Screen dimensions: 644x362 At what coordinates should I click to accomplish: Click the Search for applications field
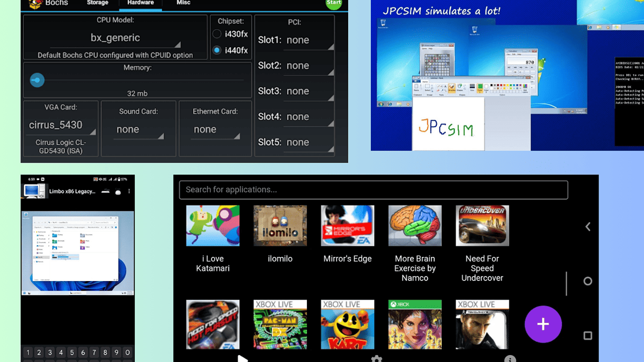click(x=373, y=190)
